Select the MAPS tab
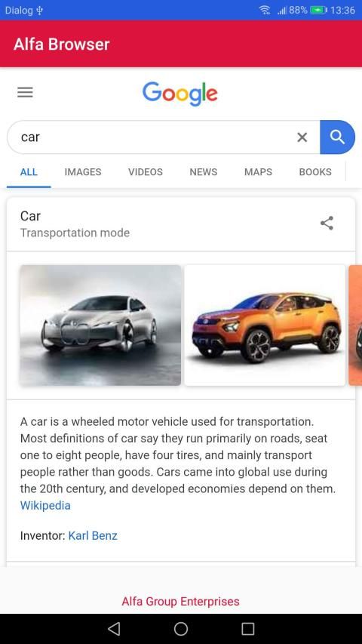 [x=258, y=172]
